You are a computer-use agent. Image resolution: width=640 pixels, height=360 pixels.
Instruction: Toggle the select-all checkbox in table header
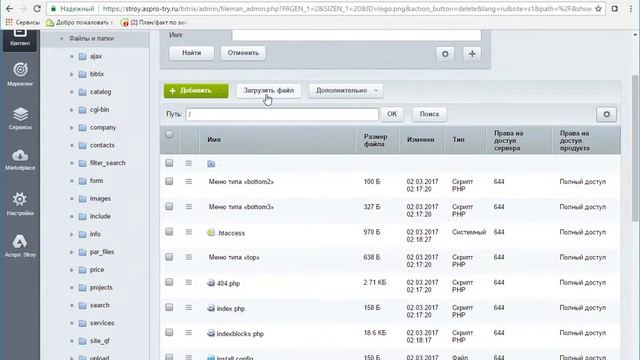[169, 134]
